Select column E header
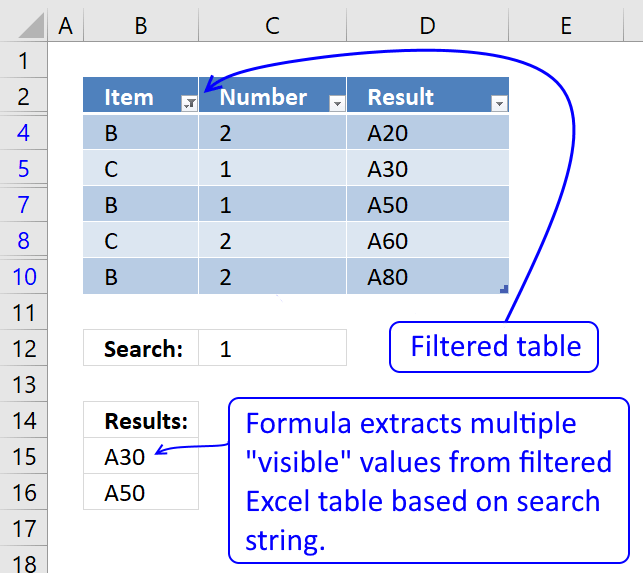Image resolution: width=643 pixels, height=573 pixels. 565,26
